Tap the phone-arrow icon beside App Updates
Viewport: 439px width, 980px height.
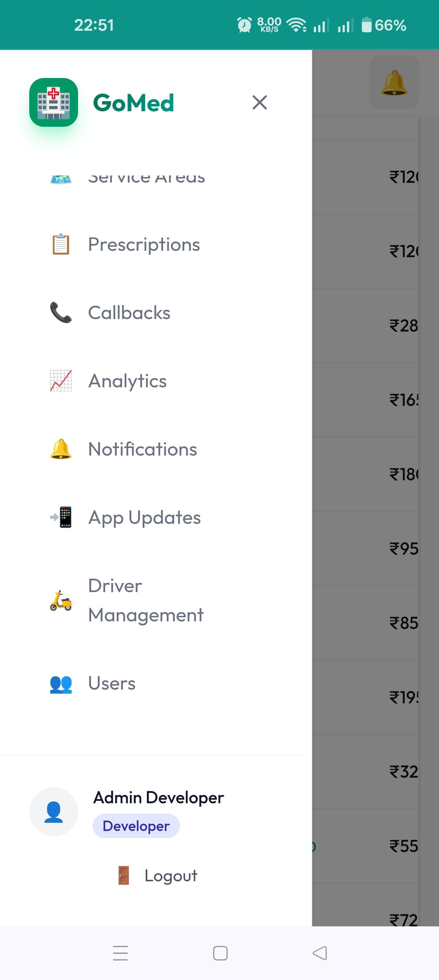[61, 517]
